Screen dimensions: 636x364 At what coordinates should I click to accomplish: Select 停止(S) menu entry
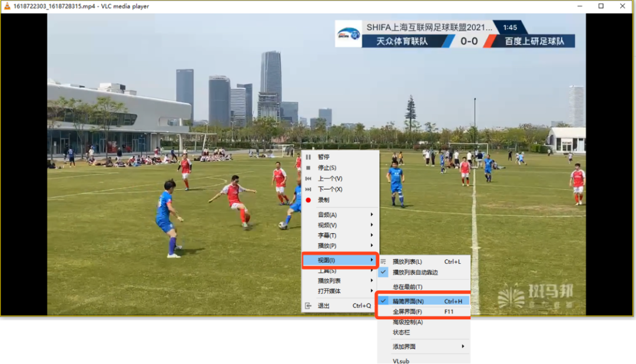point(341,168)
